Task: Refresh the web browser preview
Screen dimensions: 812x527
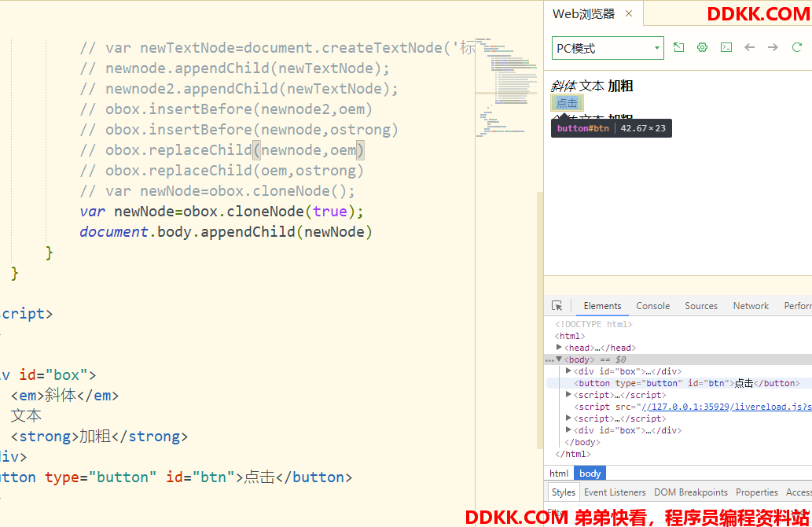Action: (797, 48)
